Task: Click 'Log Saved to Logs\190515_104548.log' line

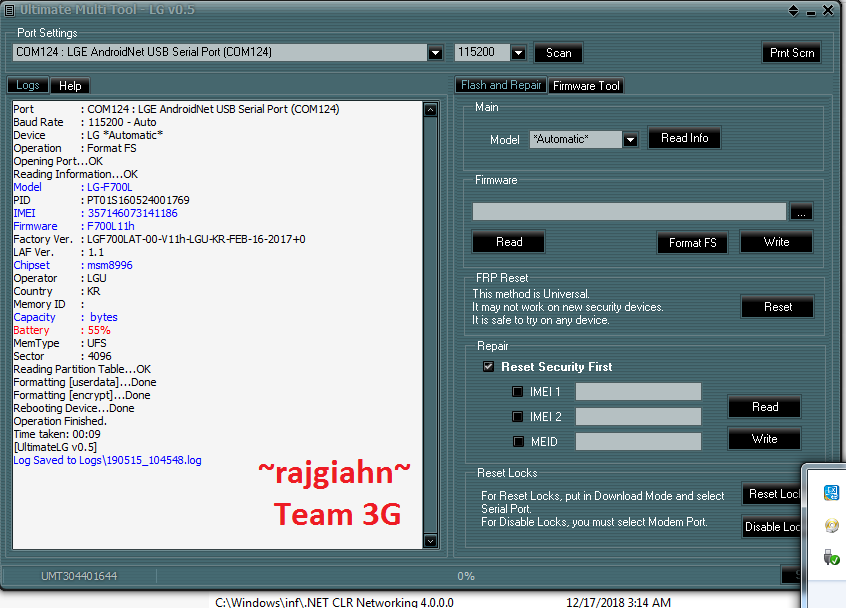Action: point(107,460)
